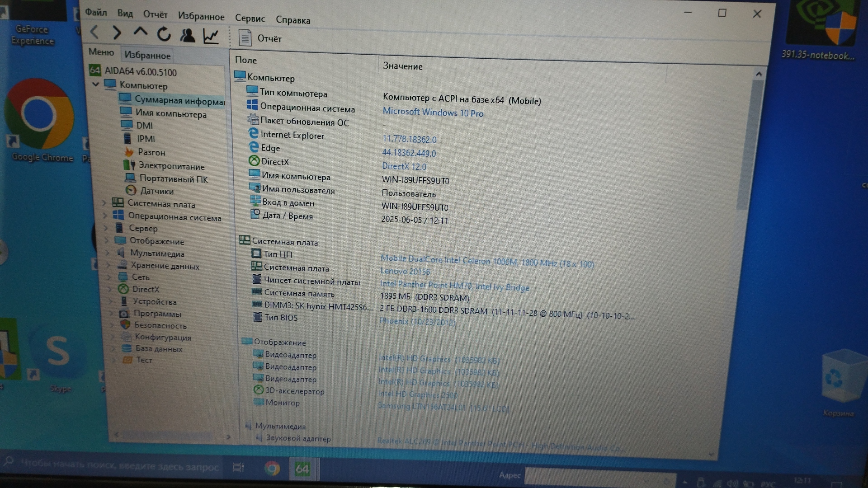The image size is (868, 488).
Task: Click the Refresh toolbar icon
Action: tap(164, 34)
